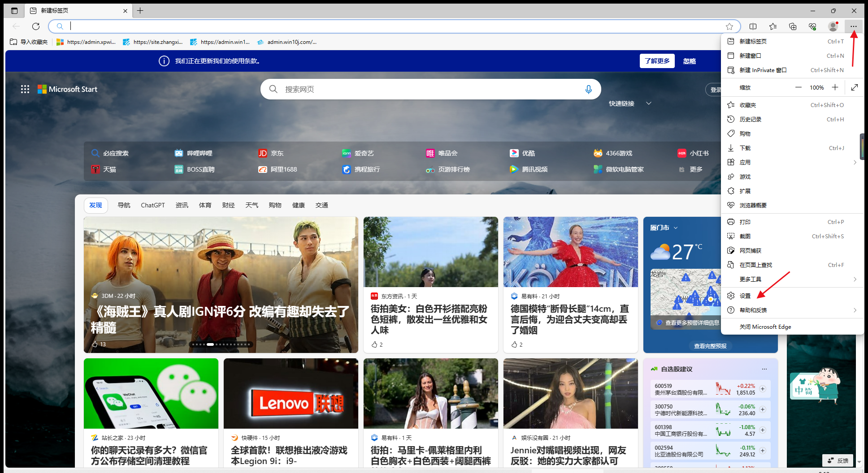Choose 截图 menu item
The width and height of the screenshot is (868, 473).
click(x=792, y=236)
